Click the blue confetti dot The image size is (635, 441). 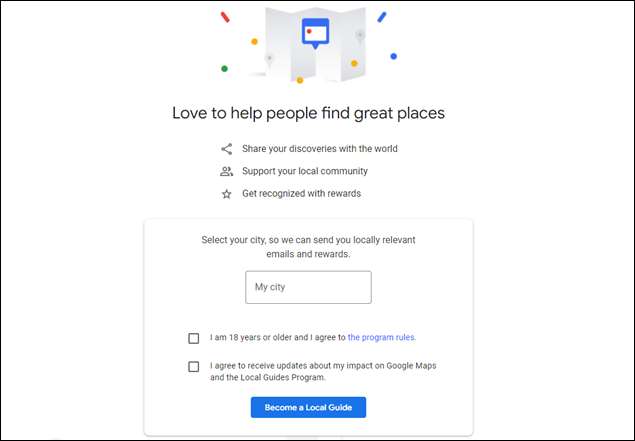click(393, 56)
